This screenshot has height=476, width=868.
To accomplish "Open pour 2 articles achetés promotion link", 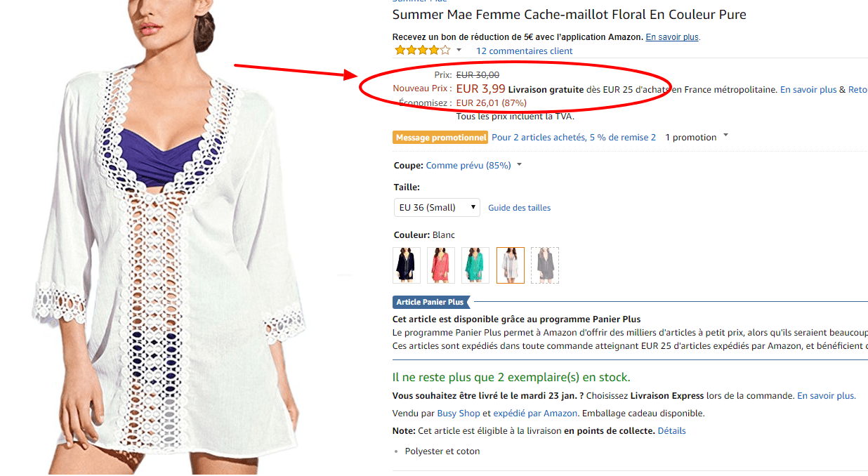I will [x=573, y=138].
